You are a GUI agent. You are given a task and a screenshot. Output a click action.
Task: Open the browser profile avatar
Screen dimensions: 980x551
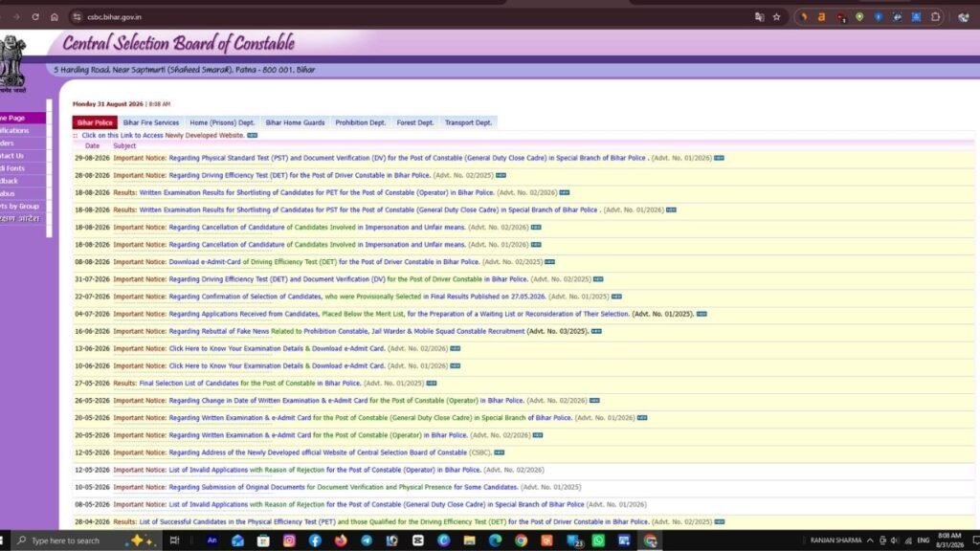pos(963,17)
